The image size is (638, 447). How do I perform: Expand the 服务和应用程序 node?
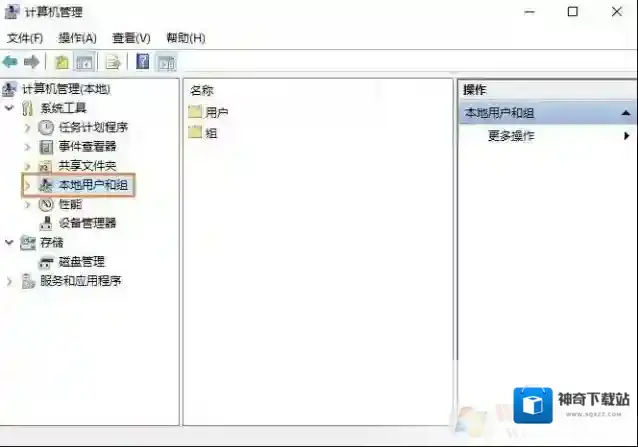[x=10, y=281]
